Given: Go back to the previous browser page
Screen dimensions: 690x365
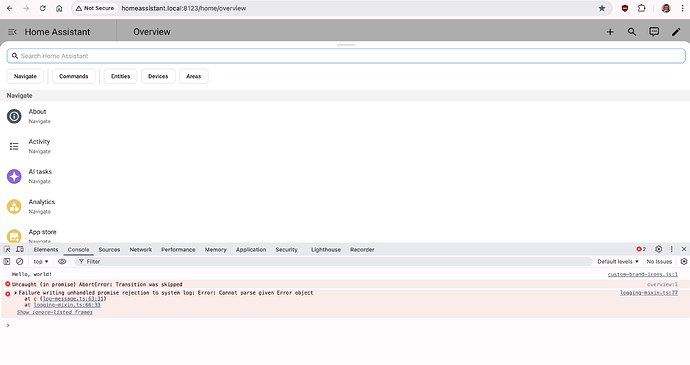Looking at the screenshot, I should point(10,8).
